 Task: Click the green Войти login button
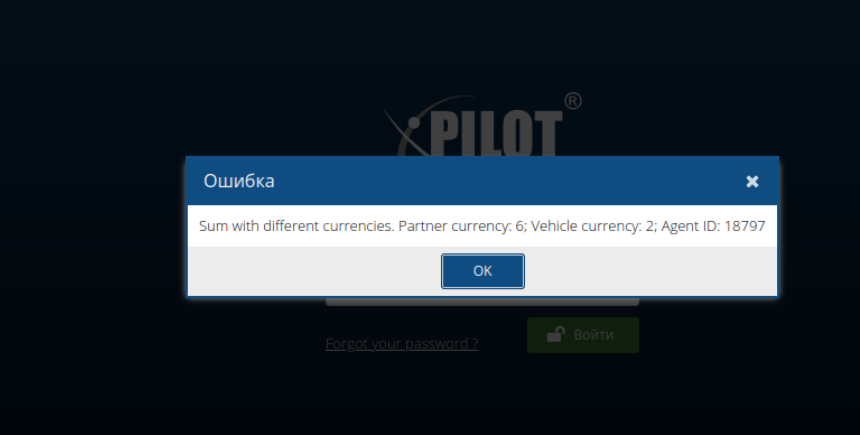coord(583,335)
